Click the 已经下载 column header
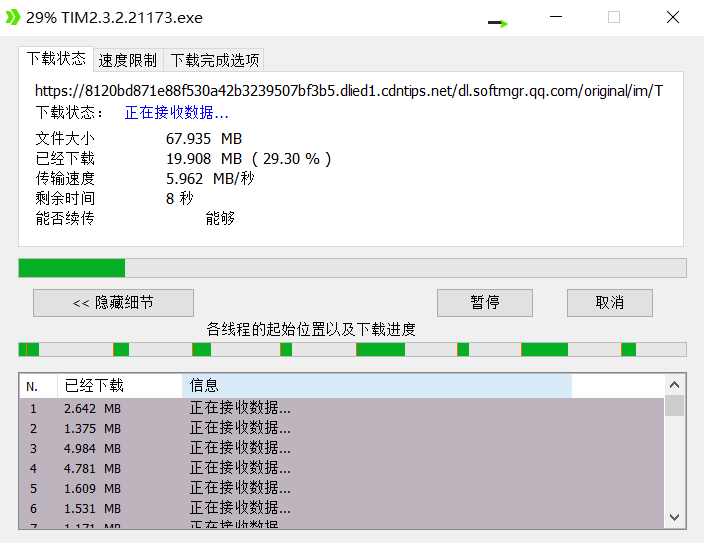Image resolution: width=704 pixels, height=543 pixels. pyautogui.click(x=120, y=386)
